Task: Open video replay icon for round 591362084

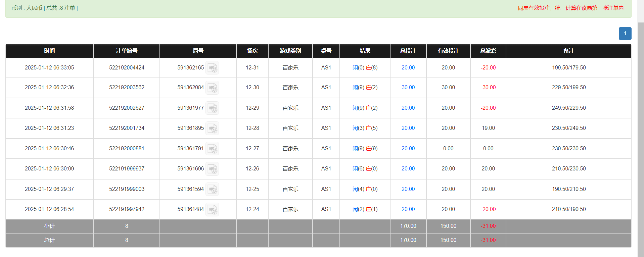Action: 212,88
